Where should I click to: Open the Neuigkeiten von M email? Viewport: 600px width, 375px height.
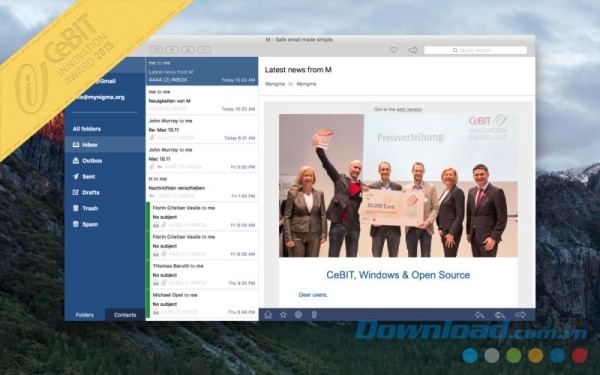pyautogui.click(x=202, y=100)
